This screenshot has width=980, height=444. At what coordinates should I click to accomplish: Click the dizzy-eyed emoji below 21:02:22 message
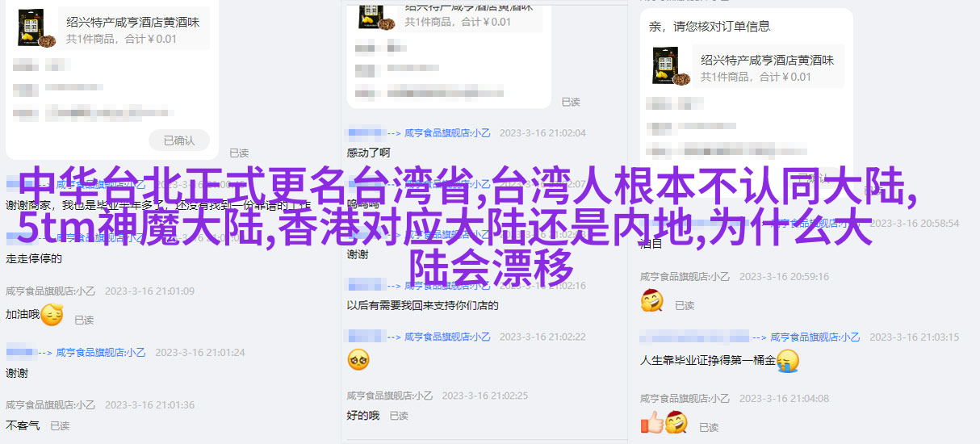click(358, 359)
